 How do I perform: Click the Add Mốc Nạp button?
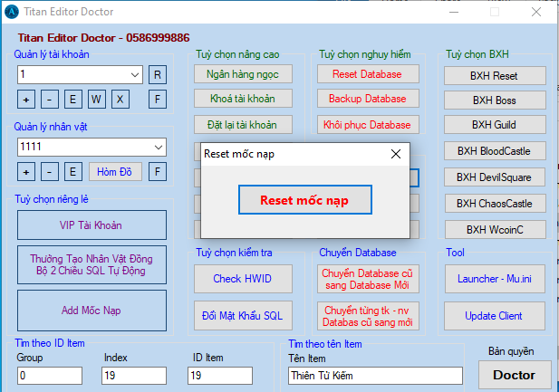pyautogui.click(x=92, y=311)
